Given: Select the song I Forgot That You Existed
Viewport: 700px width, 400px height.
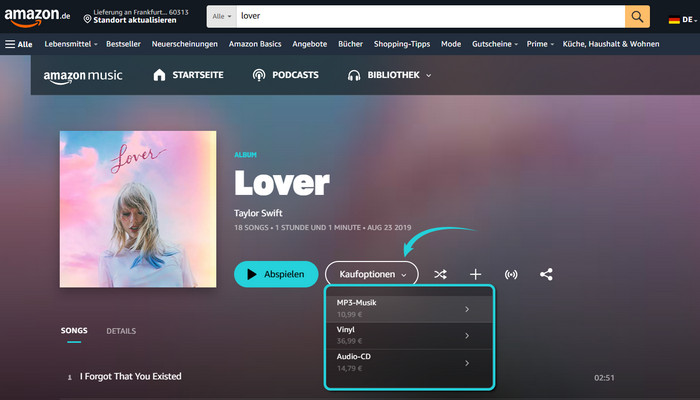Looking at the screenshot, I should [130, 376].
